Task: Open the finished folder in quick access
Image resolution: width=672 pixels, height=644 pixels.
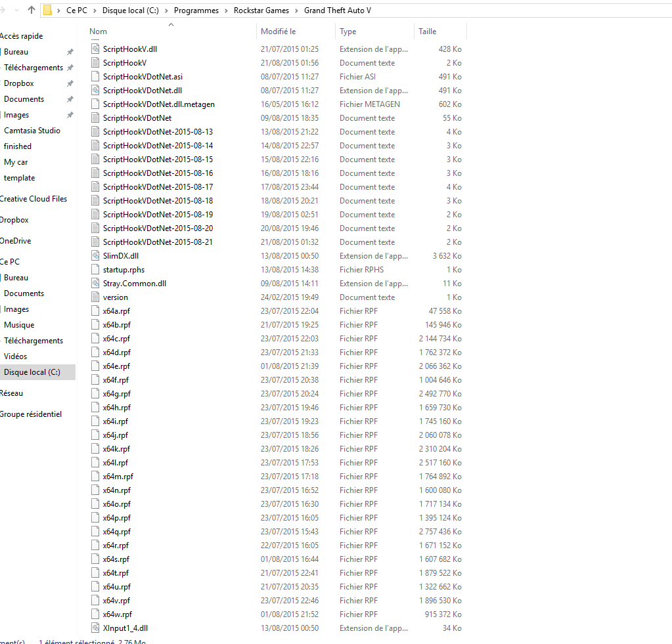Action: 18,146
